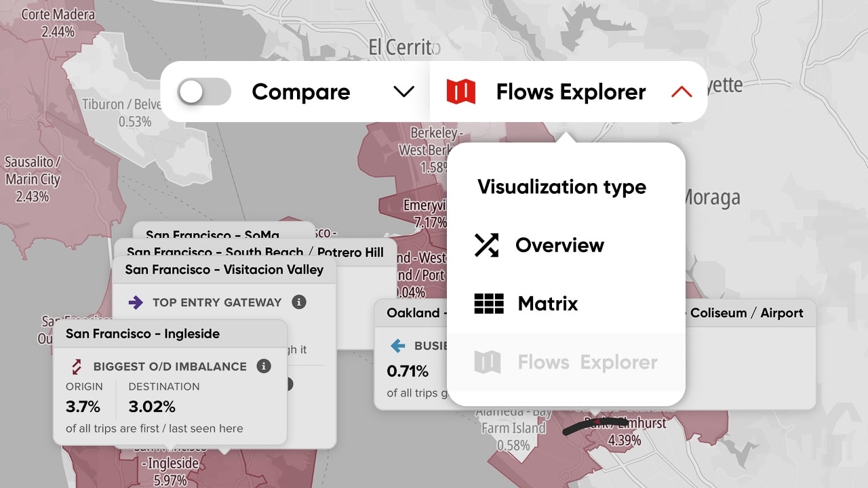This screenshot has height=488, width=868.
Task: Click the San Francisco - SoMa card header
Action: [224, 230]
